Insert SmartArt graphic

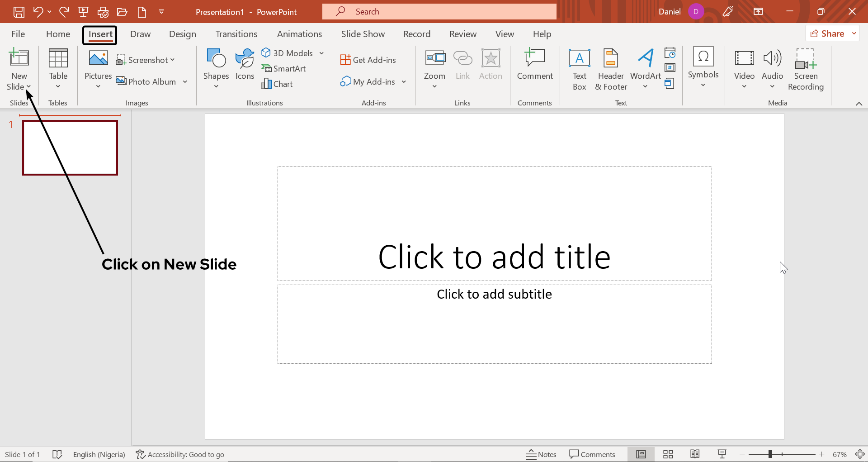coord(284,68)
